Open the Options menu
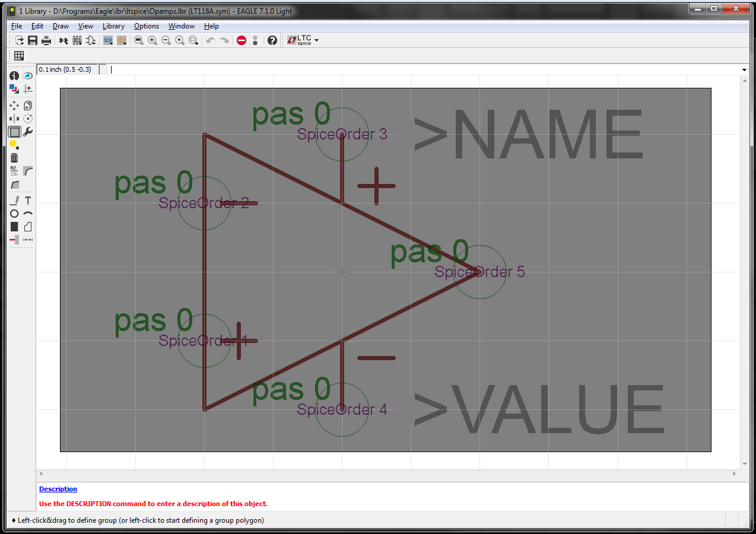The image size is (756, 534). (x=147, y=26)
